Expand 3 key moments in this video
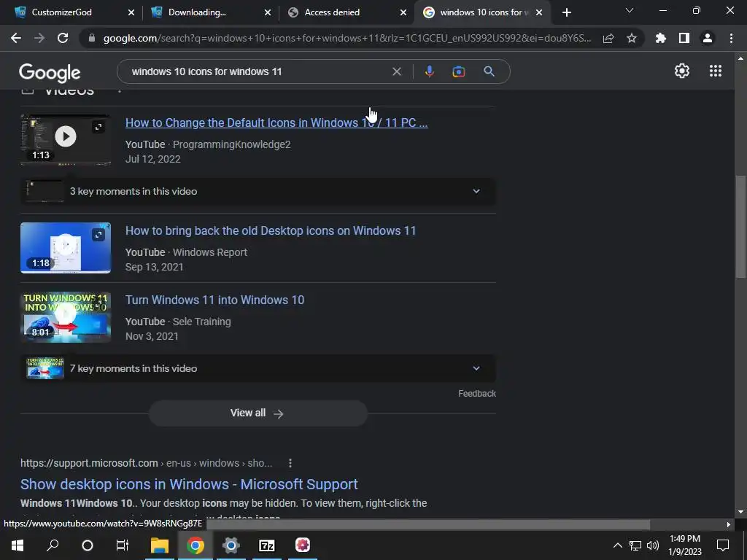Screen dimensions: 747x560 (258, 192)
